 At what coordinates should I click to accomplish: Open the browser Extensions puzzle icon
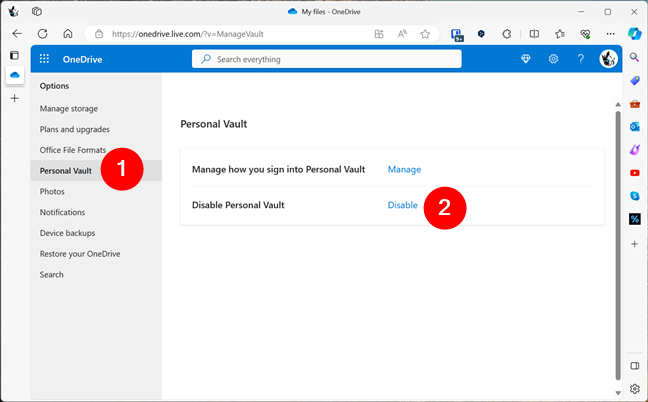pos(507,34)
